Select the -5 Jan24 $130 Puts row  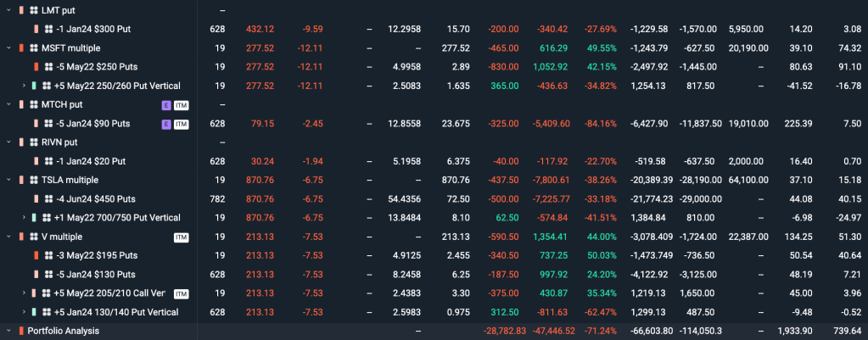pos(95,274)
